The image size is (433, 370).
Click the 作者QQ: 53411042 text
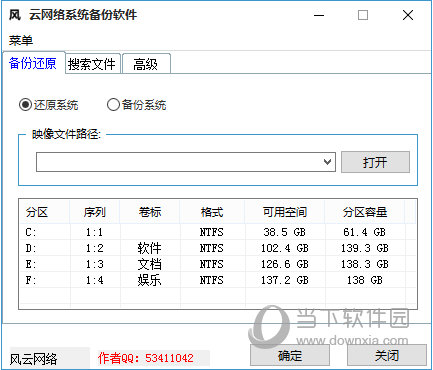point(146,358)
